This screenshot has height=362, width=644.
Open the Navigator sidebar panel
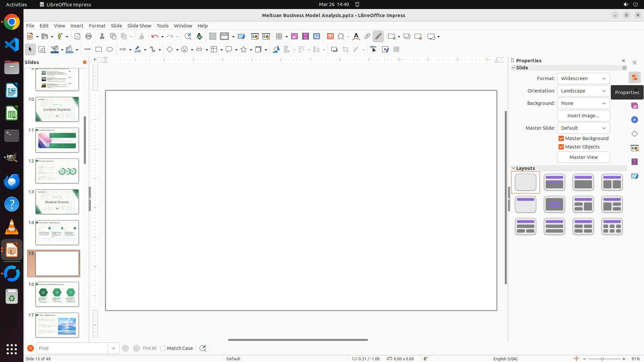[x=635, y=120]
